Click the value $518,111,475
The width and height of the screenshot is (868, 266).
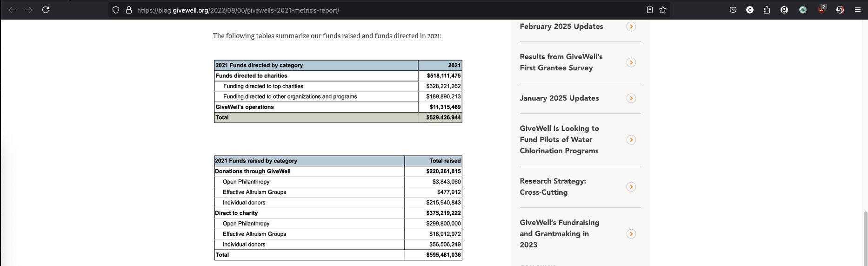point(444,75)
